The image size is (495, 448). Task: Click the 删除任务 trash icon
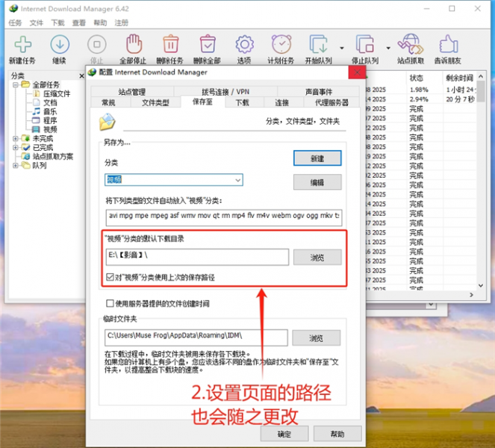point(170,44)
